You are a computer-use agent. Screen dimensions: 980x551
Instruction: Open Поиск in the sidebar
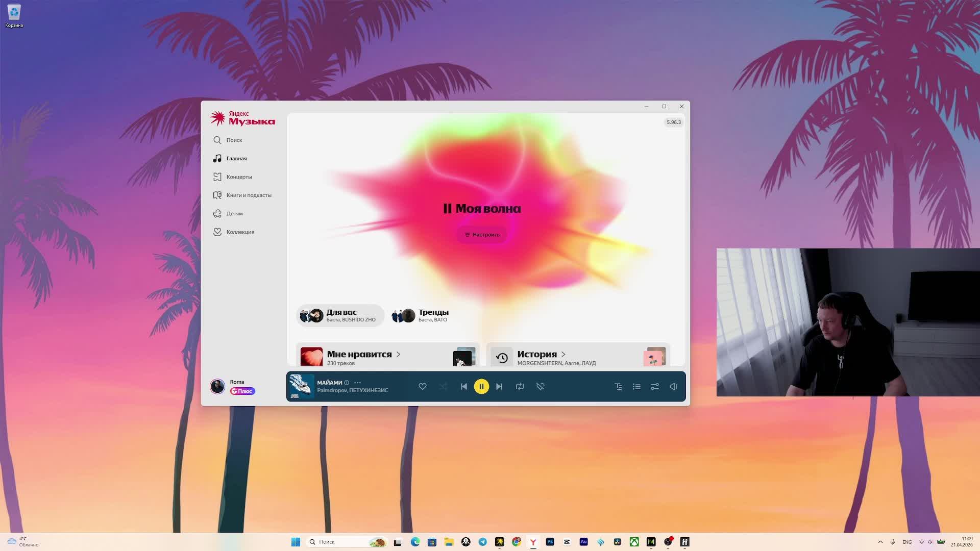pyautogui.click(x=234, y=140)
